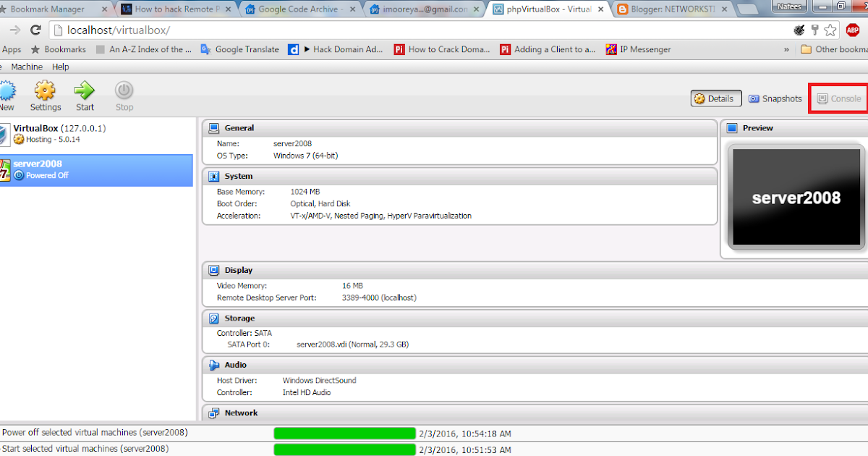Open the Adblock Plus extension icon
The height and width of the screenshot is (456, 868).
point(852,30)
